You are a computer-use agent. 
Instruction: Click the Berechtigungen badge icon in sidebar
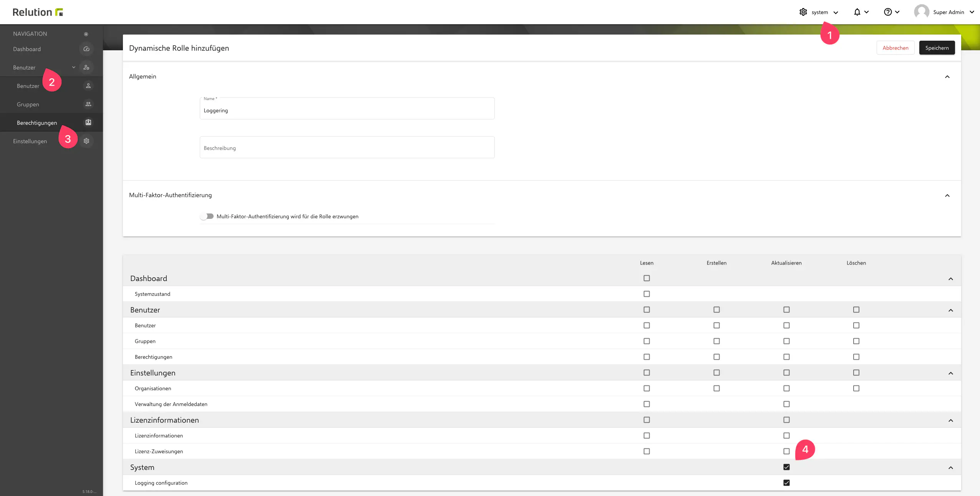point(88,122)
